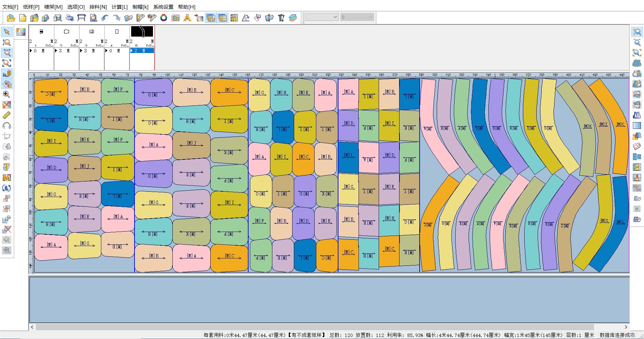Click the magnifier-with-plus zoom in tool
The width and height of the screenshot is (644, 339).
point(6,95)
